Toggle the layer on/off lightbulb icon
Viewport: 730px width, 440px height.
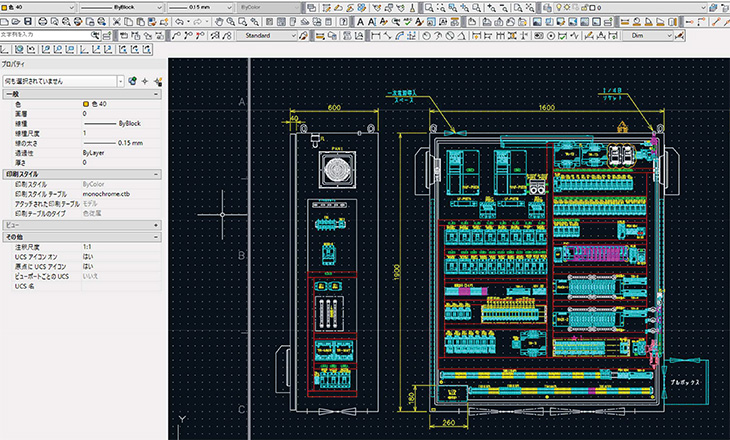(558, 8)
